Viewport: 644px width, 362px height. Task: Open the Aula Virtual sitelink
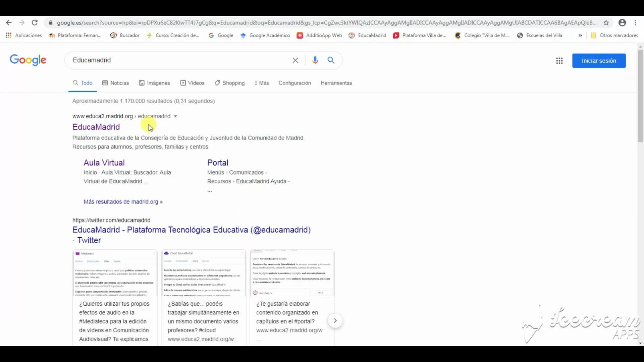coord(104,163)
